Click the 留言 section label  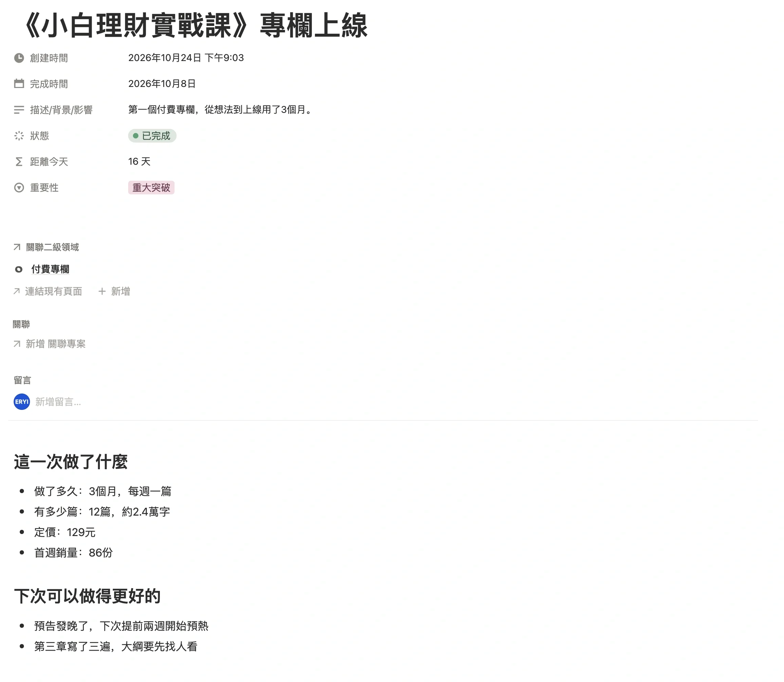point(22,380)
